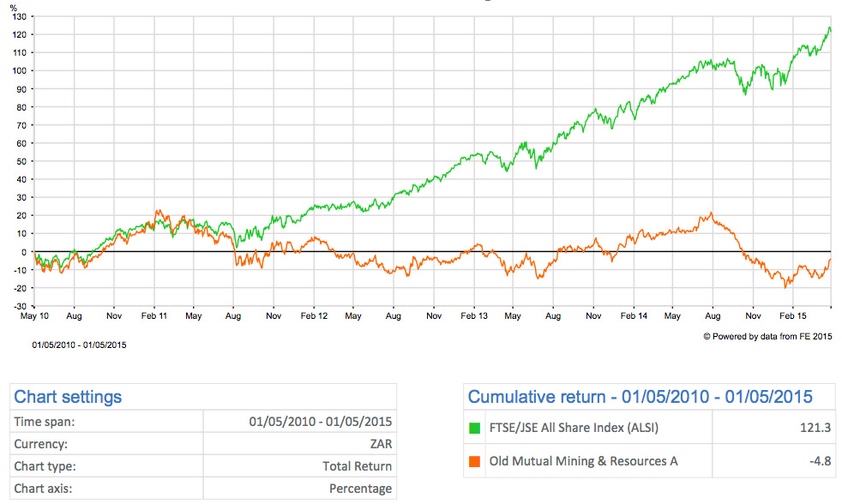842x504 pixels.
Task: Click the Chart type row label
Action: pyautogui.click(x=45, y=466)
